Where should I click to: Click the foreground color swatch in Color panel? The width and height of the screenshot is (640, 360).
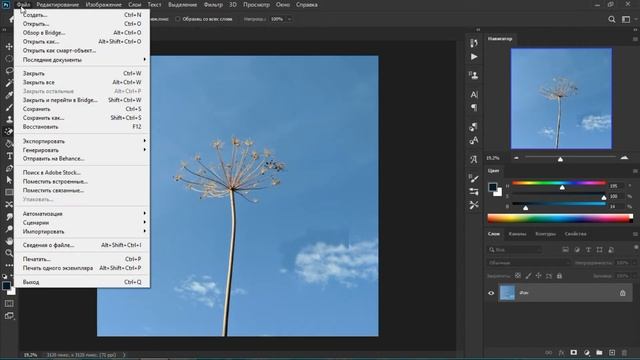pyautogui.click(x=493, y=187)
